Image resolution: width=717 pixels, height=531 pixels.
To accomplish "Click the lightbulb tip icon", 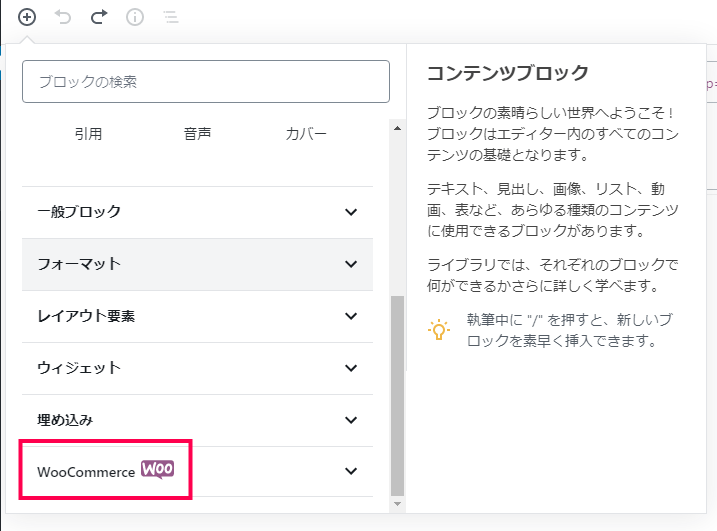I will pyautogui.click(x=439, y=330).
